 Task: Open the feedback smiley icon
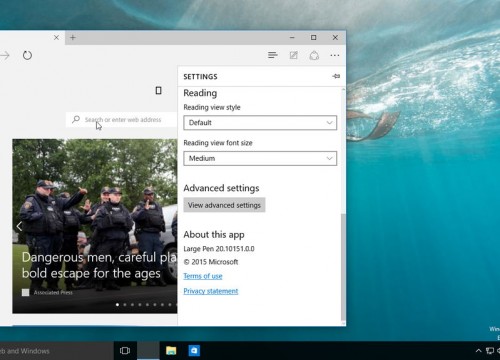pyautogui.click(x=314, y=55)
